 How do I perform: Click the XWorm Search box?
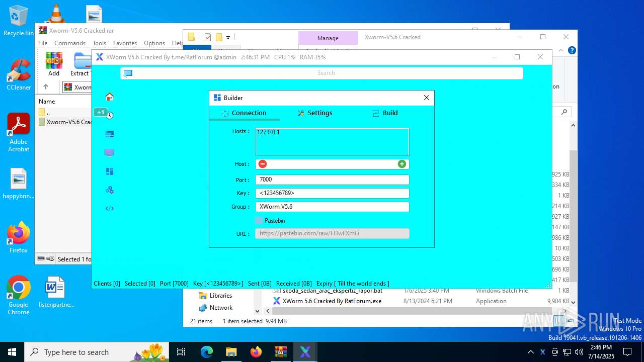(322, 73)
